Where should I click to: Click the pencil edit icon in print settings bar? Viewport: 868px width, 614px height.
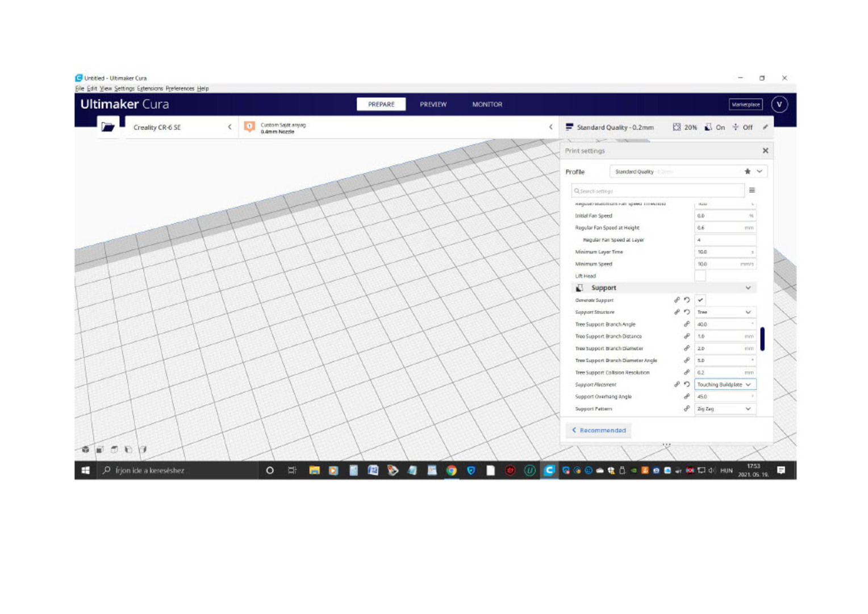[765, 127]
